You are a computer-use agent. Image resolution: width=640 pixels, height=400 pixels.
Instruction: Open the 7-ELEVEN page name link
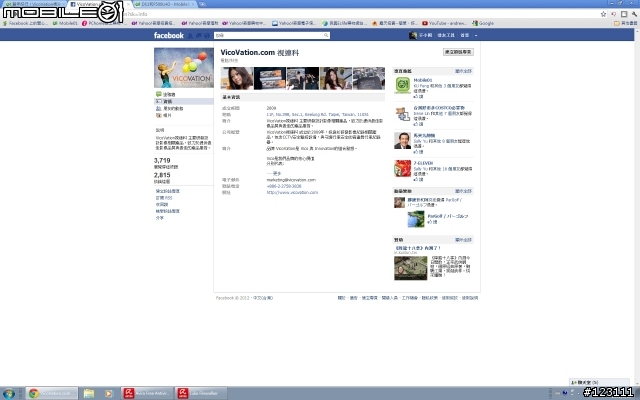click(423, 163)
